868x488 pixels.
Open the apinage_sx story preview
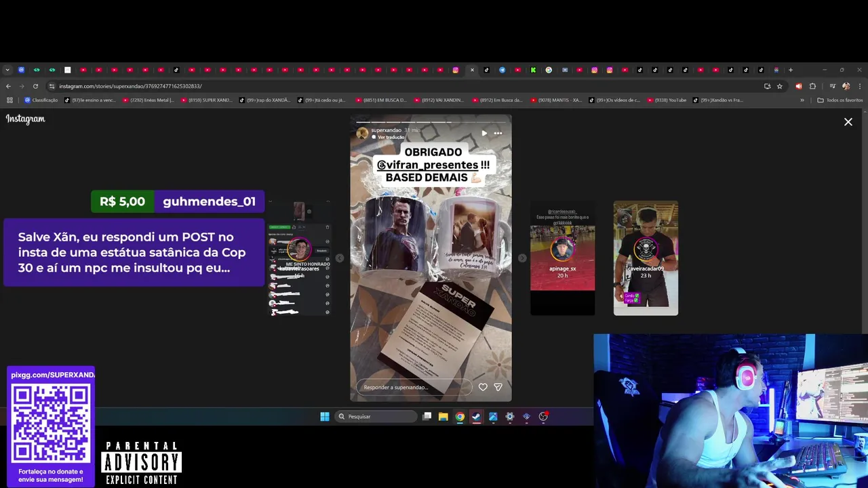562,258
